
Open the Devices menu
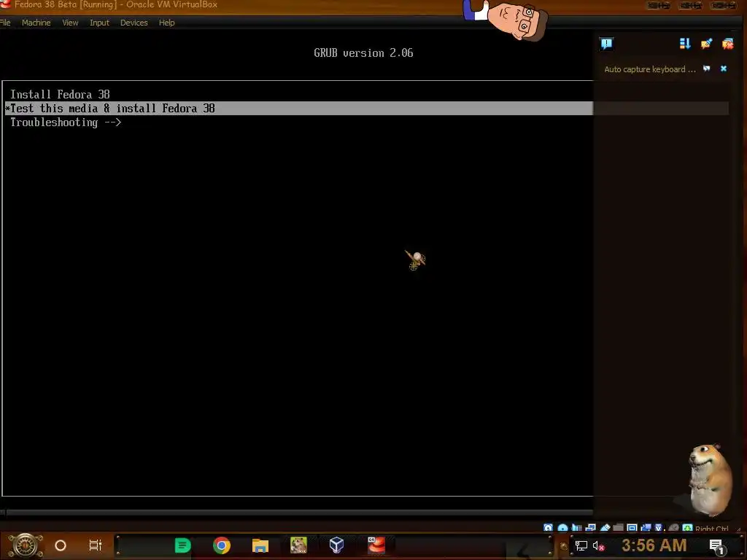(134, 23)
